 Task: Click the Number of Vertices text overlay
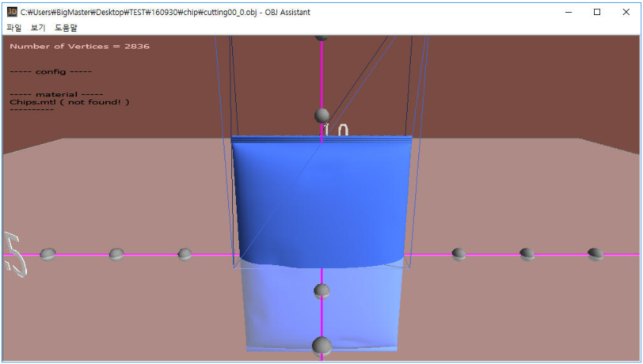pos(79,47)
